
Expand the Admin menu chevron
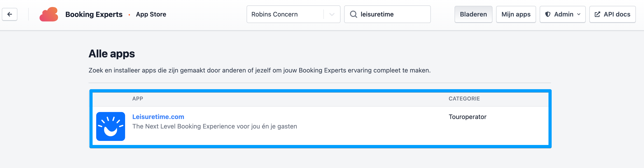tap(579, 14)
